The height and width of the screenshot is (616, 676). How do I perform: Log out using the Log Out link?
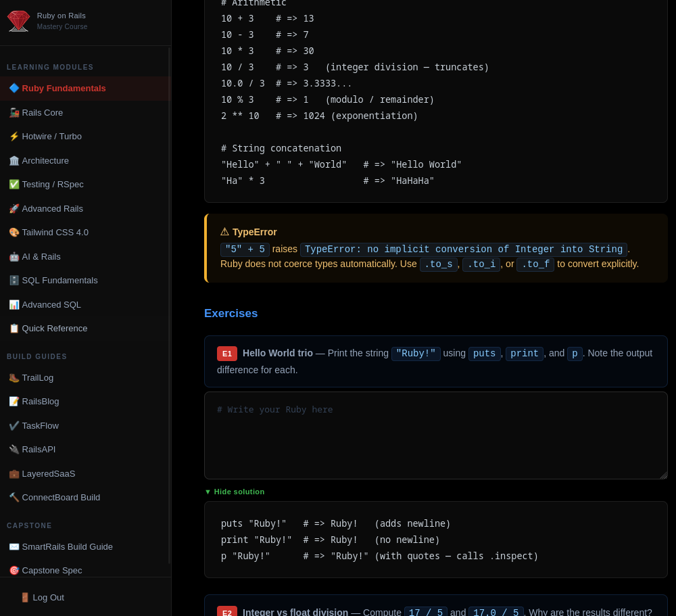click(x=43, y=598)
